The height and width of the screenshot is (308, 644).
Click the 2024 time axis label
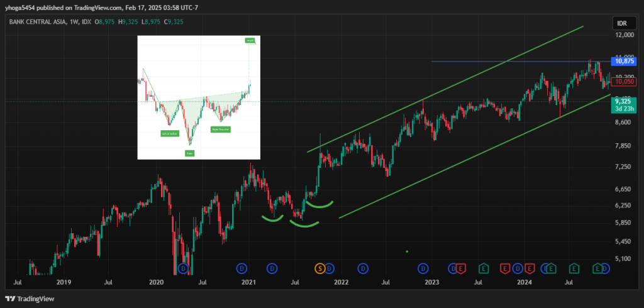click(525, 282)
